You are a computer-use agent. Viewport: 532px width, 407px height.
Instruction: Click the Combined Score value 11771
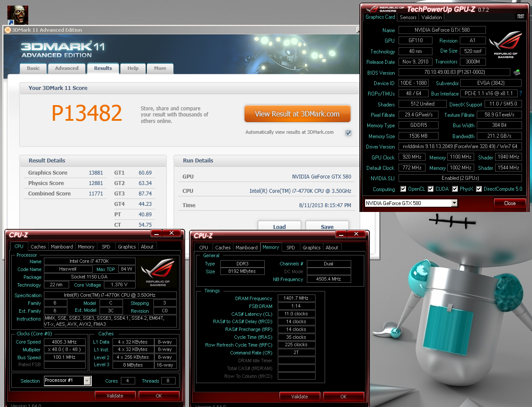click(96, 193)
